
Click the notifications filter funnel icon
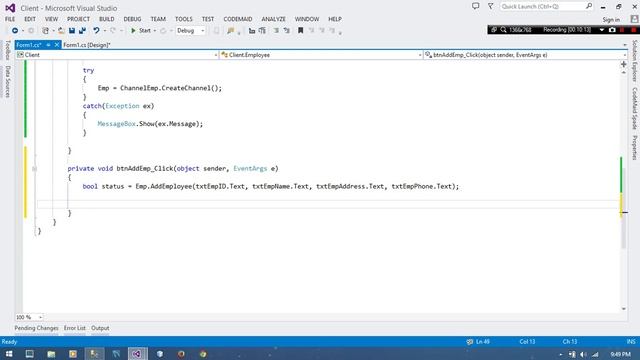(490, 6)
